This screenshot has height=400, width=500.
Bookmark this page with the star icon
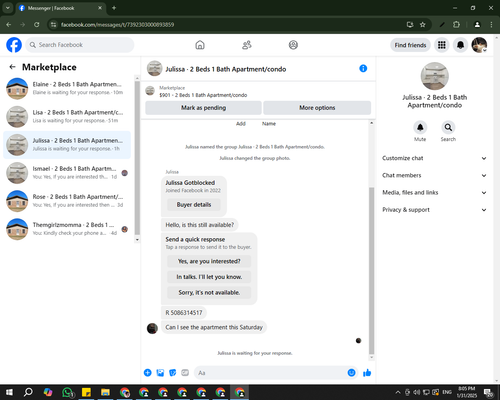tap(423, 25)
